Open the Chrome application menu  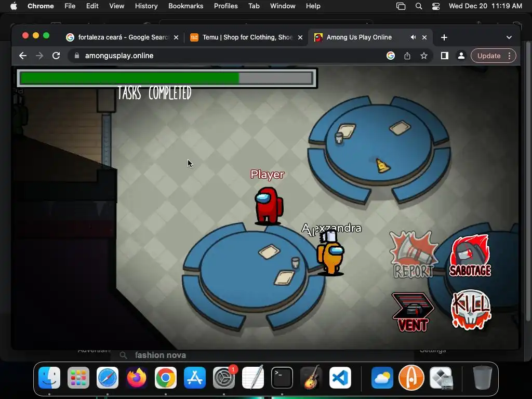pos(41,6)
